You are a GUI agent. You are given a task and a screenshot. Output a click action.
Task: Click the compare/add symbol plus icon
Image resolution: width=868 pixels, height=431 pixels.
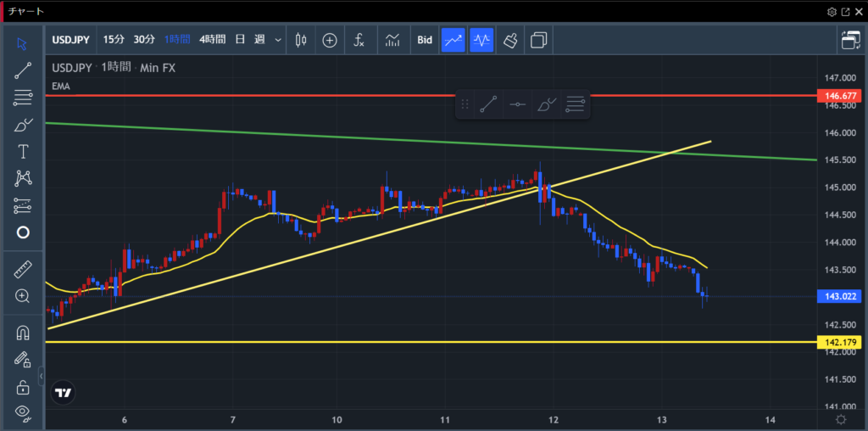click(330, 40)
